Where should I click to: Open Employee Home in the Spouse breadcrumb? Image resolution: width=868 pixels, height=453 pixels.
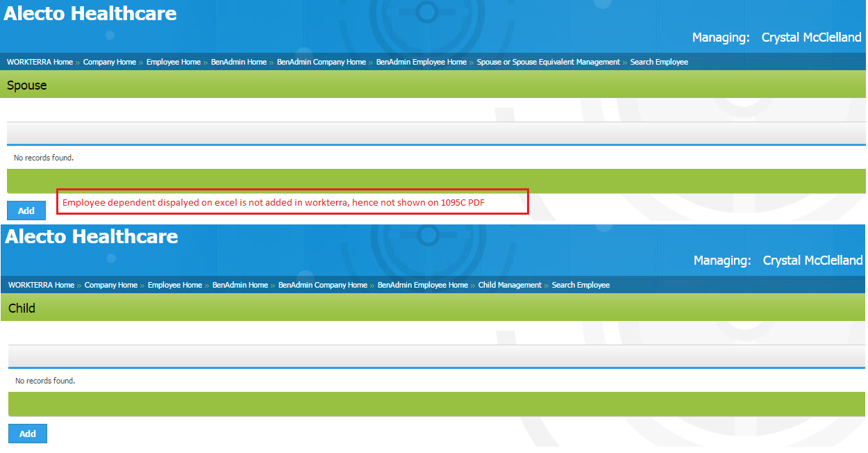[x=174, y=62]
